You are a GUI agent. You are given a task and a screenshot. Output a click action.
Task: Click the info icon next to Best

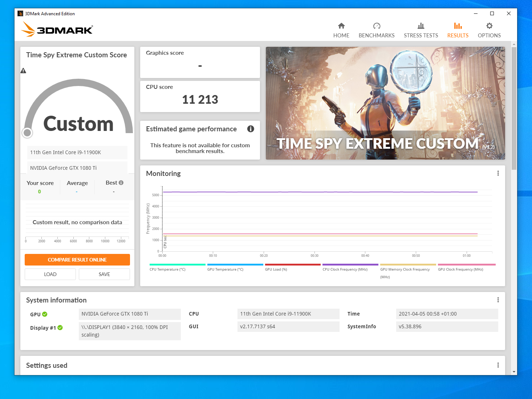pyautogui.click(x=121, y=183)
